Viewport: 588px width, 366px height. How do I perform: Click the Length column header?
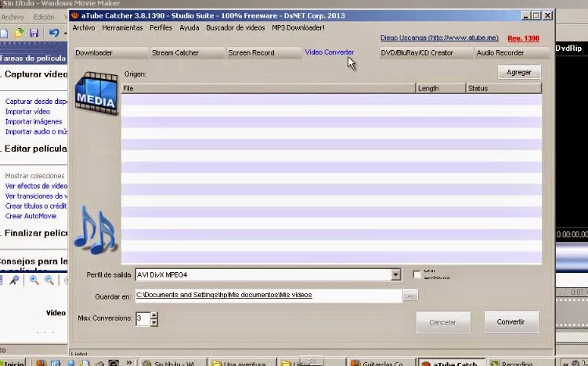[441, 88]
